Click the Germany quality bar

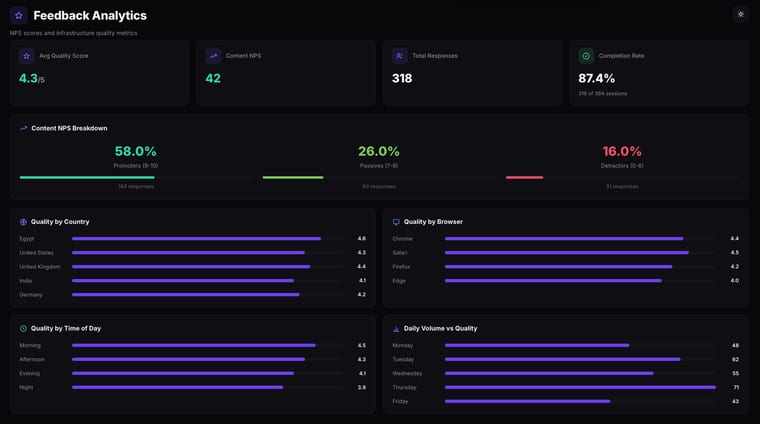click(186, 295)
